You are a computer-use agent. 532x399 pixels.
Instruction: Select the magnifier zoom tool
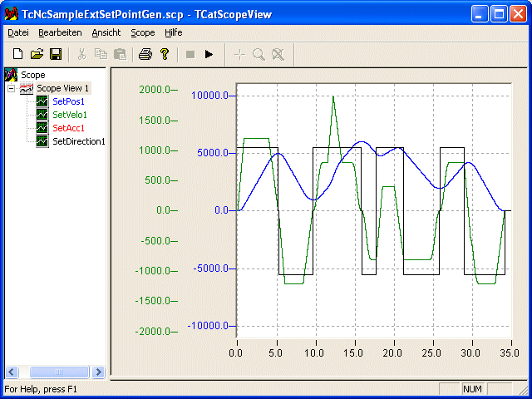259,54
